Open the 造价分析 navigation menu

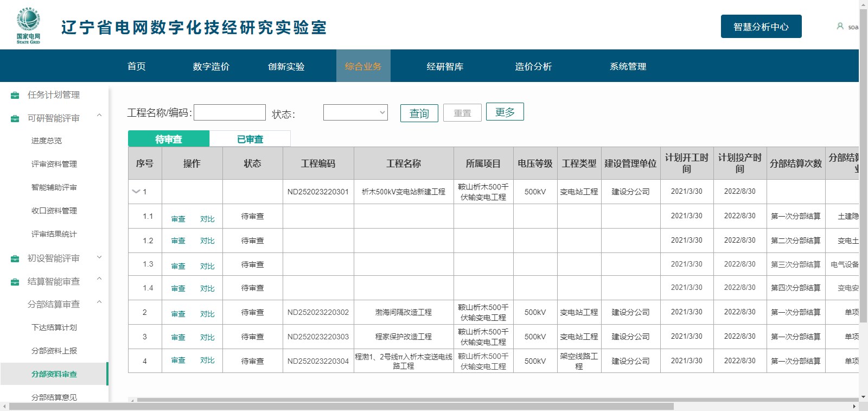point(533,66)
